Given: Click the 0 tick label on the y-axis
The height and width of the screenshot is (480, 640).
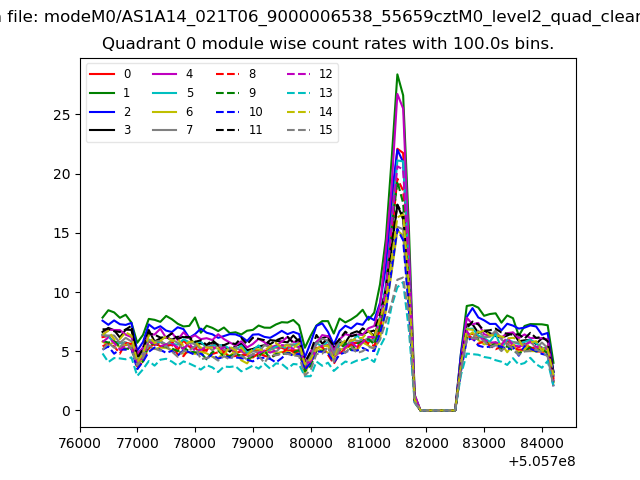Looking at the screenshot, I should pos(65,411).
